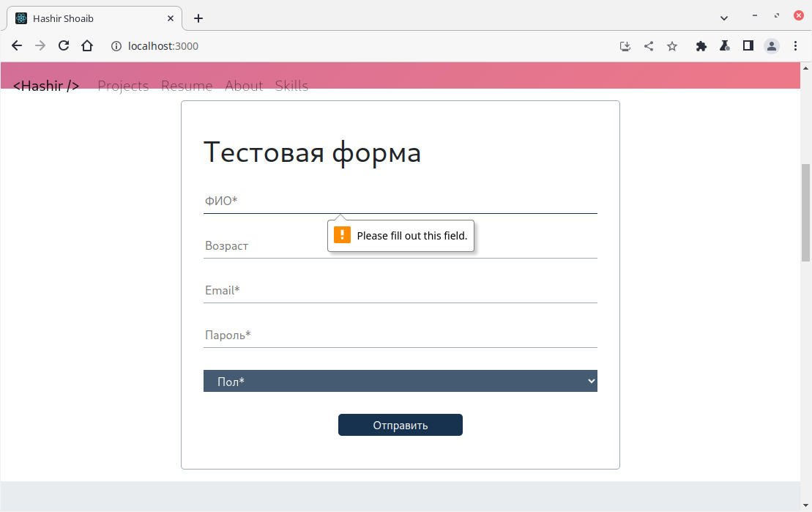The height and width of the screenshot is (512, 812).
Task: Bookmark this page with the star icon
Action: (x=671, y=46)
